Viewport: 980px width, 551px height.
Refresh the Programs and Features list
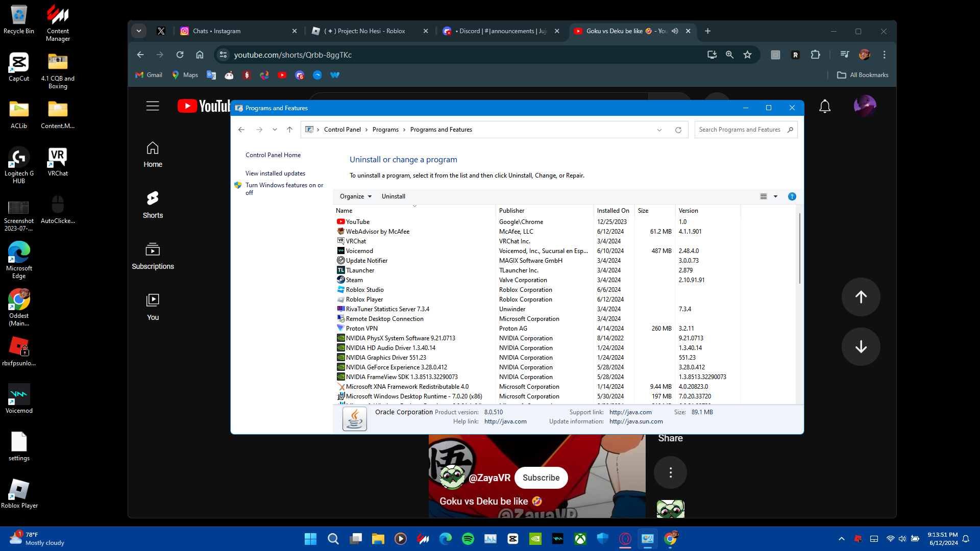tap(678, 130)
